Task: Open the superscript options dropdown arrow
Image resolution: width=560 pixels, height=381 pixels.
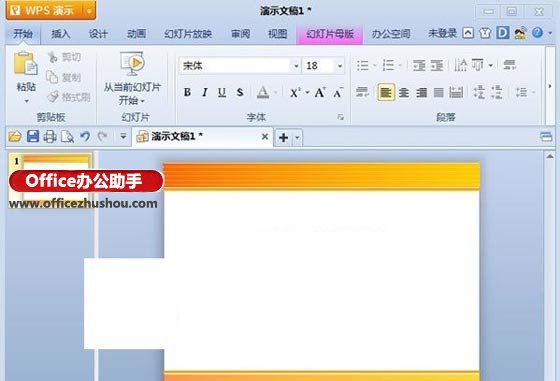Action: [307, 93]
